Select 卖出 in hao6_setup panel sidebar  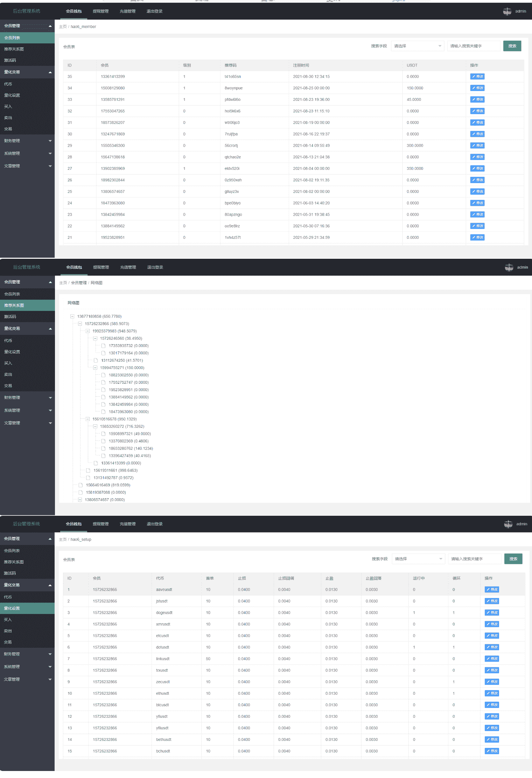[x=27, y=631]
